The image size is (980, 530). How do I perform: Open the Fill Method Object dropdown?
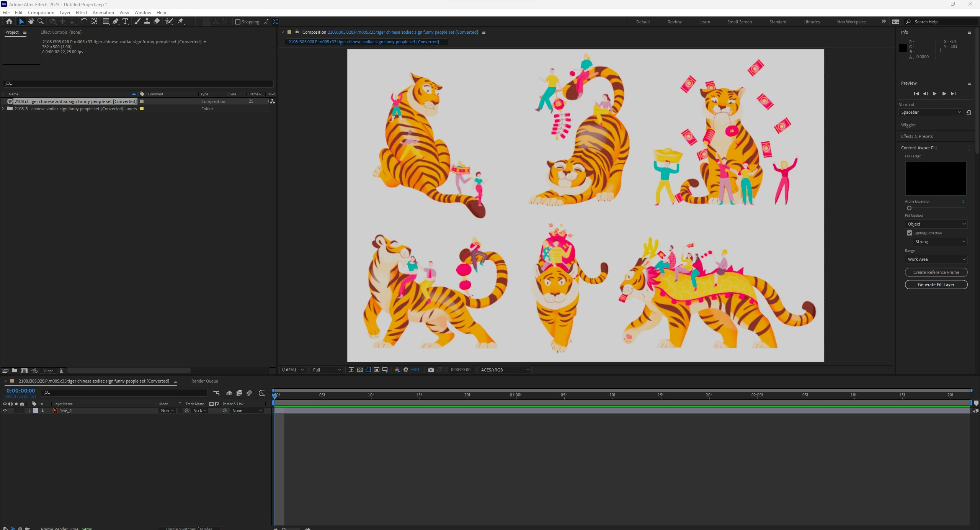(x=936, y=224)
